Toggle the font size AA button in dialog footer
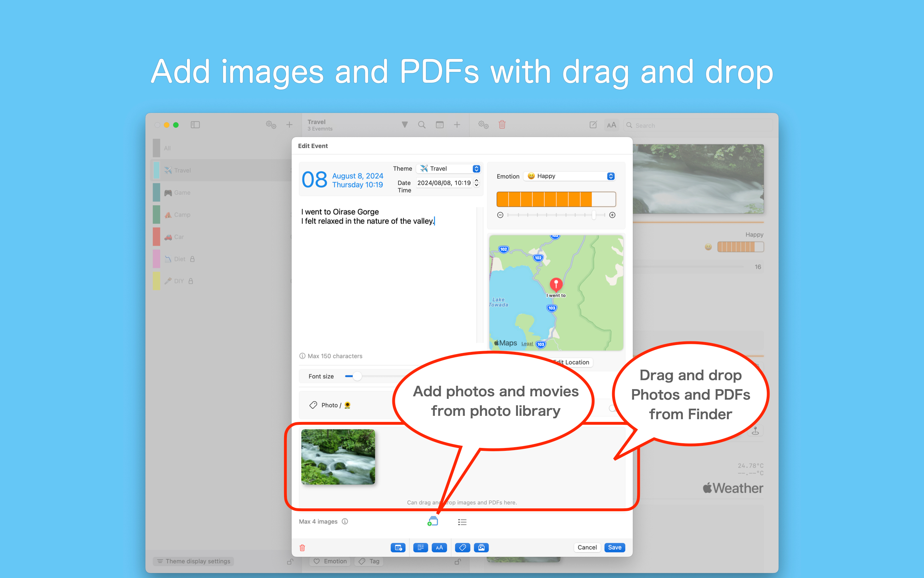This screenshot has width=924, height=578. coord(439,547)
